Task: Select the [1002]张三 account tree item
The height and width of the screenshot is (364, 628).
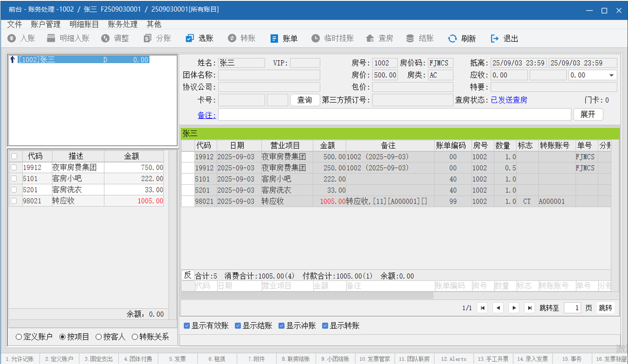Action: tap(36, 59)
